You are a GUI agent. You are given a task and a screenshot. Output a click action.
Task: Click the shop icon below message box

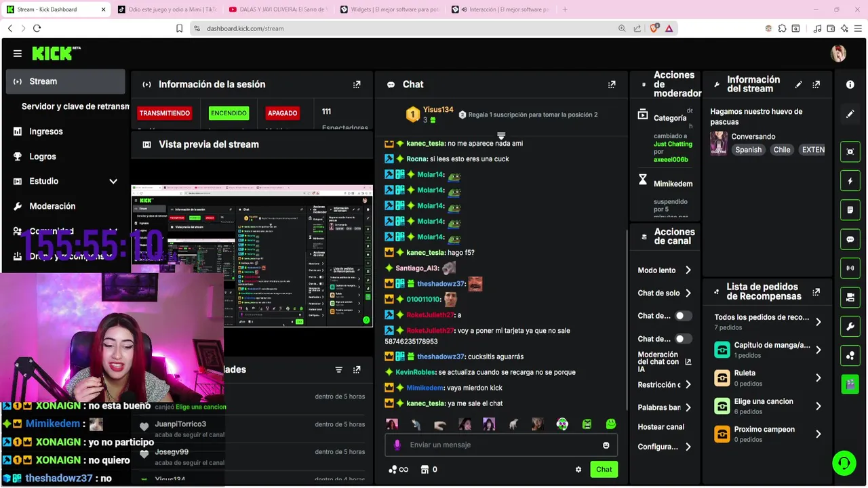click(425, 469)
